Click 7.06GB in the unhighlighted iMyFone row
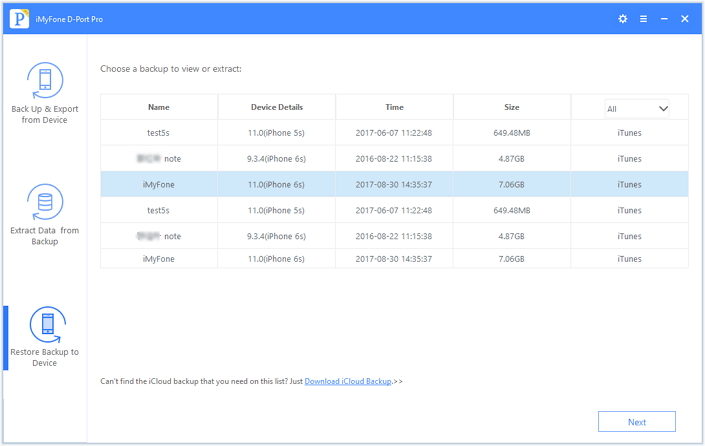 click(x=512, y=259)
